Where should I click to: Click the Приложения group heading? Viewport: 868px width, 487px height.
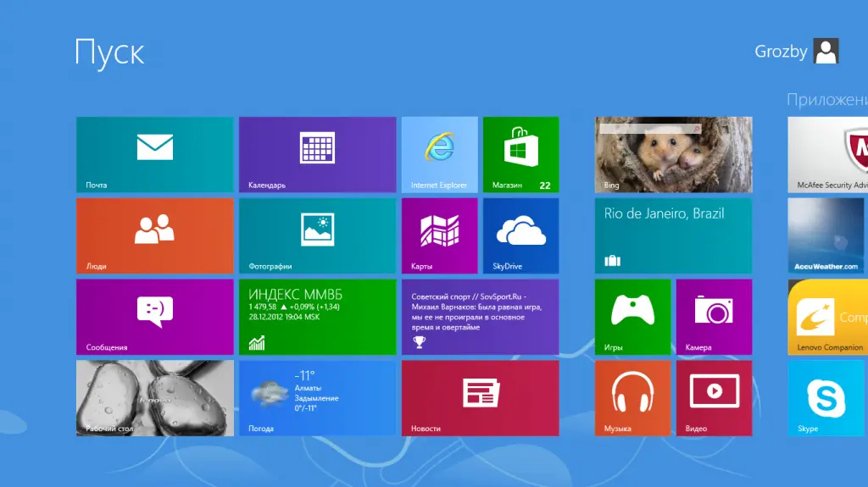point(827,100)
